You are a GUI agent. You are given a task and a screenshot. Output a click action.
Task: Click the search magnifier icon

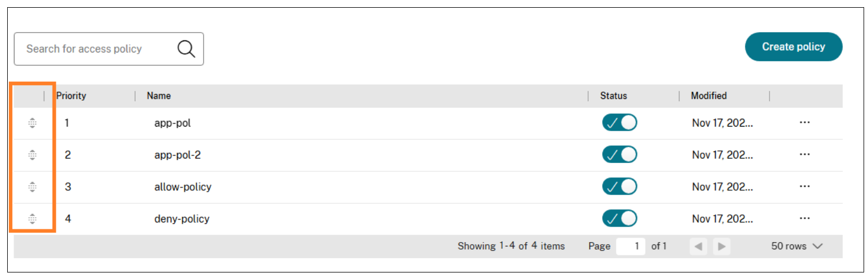186,49
